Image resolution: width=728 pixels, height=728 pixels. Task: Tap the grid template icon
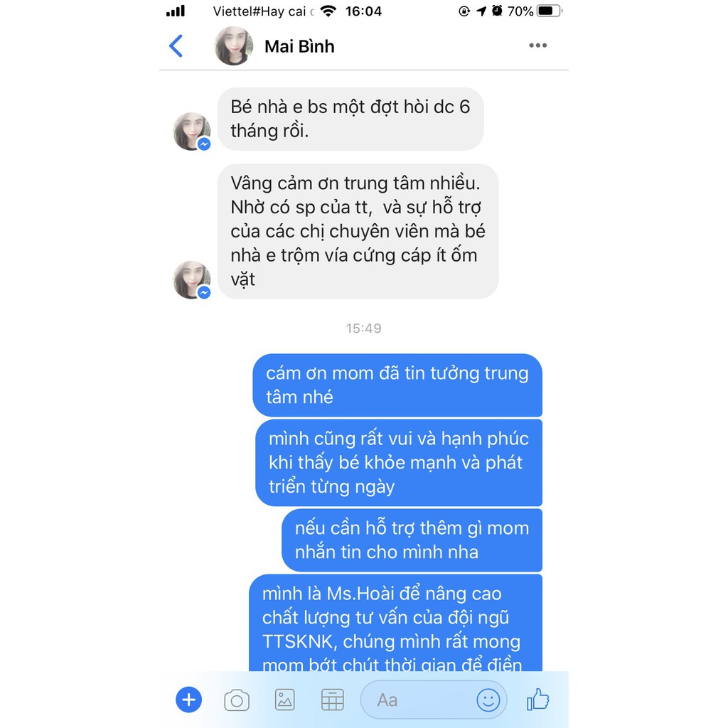(x=333, y=700)
